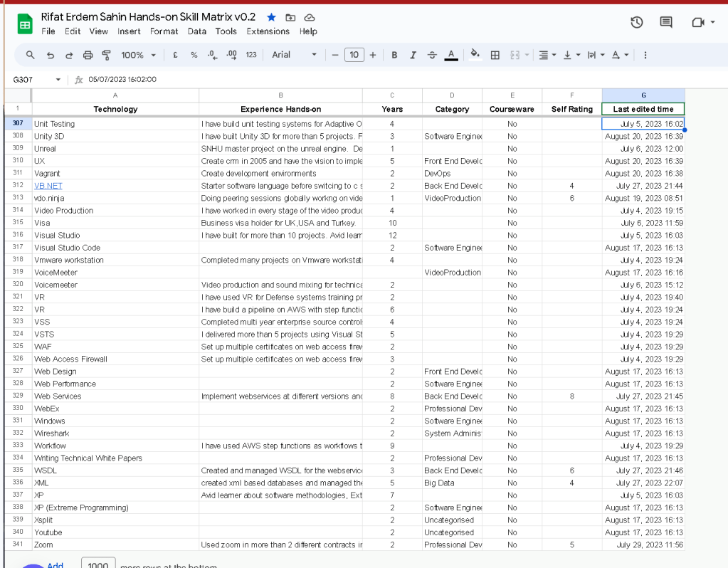Search the menus magnifier icon
This screenshot has width=728, height=568.
[30, 55]
